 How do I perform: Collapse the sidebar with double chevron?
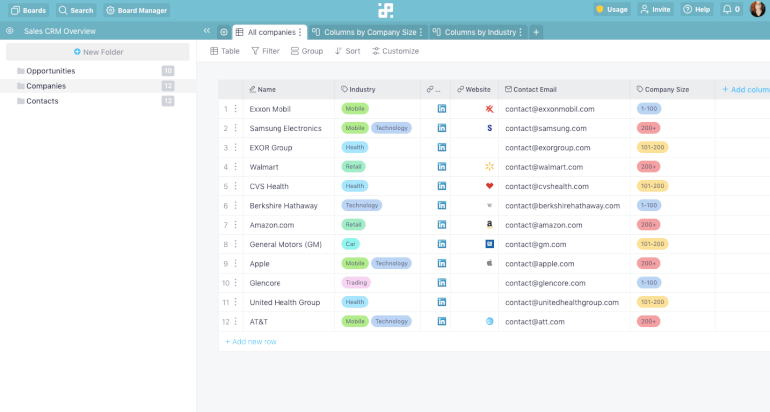tap(207, 31)
